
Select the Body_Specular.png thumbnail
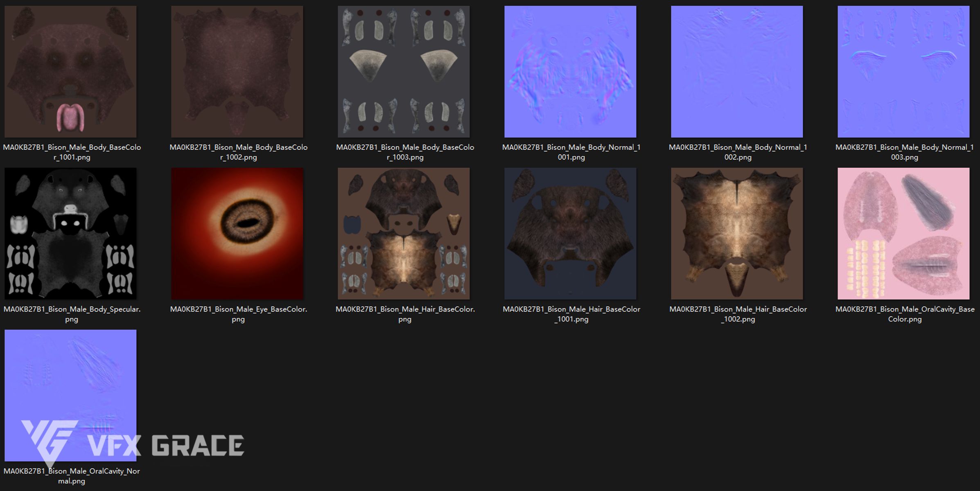coord(70,234)
